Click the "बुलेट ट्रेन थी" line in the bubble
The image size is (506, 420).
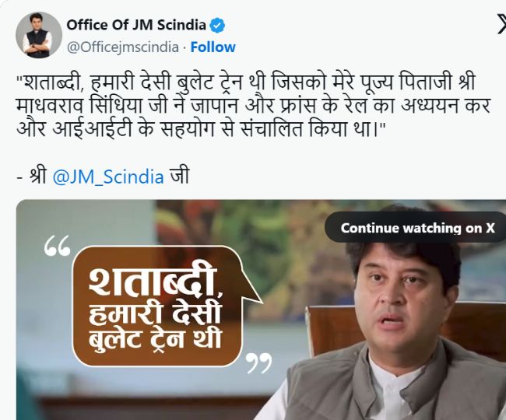click(155, 338)
